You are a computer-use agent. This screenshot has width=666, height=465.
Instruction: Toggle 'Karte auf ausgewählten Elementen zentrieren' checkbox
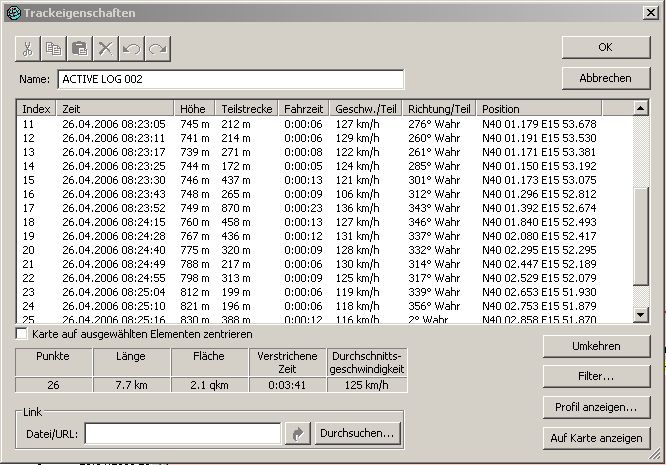tap(23, 333)
